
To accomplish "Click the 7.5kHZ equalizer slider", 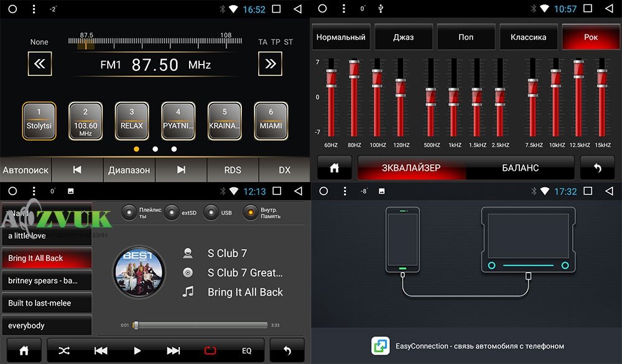I will [x=533, y=98].
